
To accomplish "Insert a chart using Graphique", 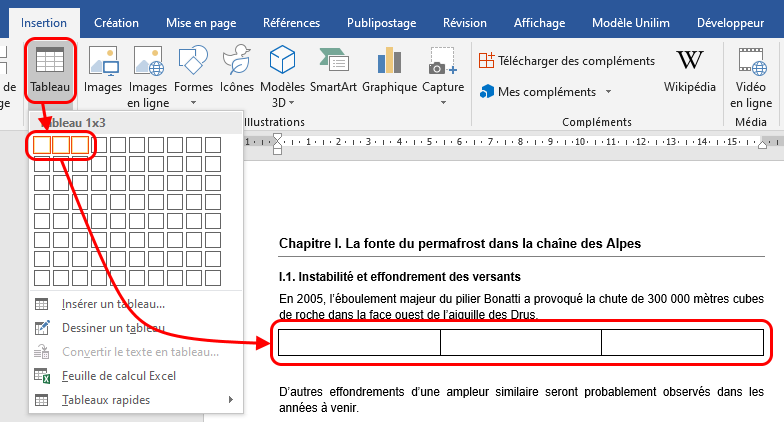I will point(389,71).
